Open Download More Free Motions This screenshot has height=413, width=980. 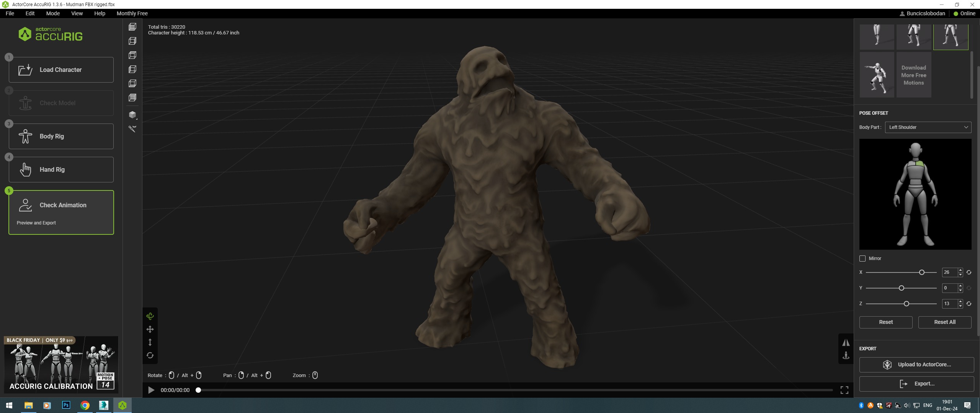(x=914, y=75)
